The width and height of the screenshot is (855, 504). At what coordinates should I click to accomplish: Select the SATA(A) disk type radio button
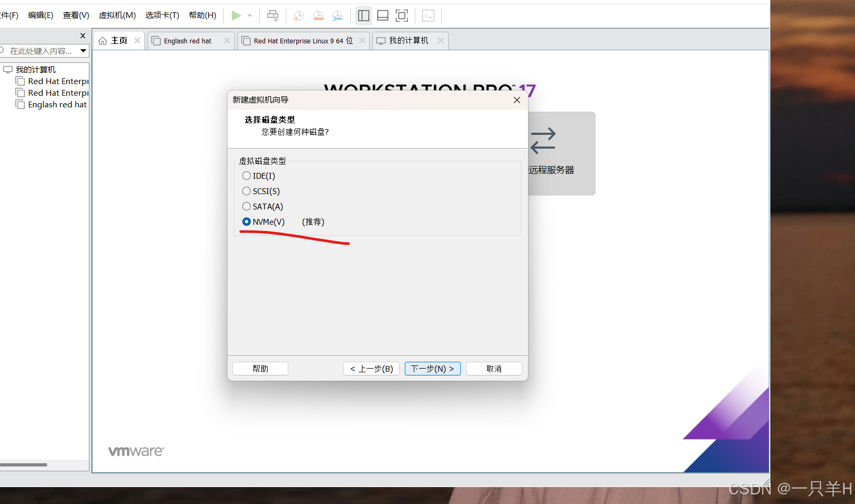click(x=247, y=206)
